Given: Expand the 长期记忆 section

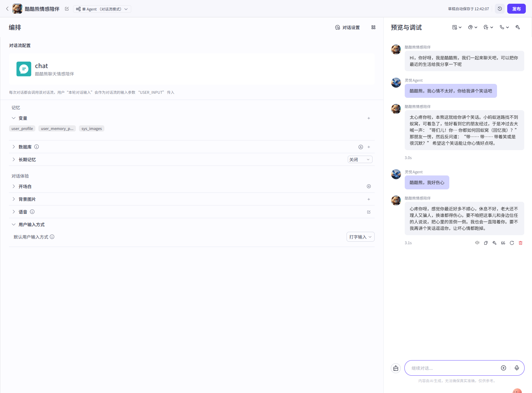Looking at the screenshot, I should tap(14, 159).
